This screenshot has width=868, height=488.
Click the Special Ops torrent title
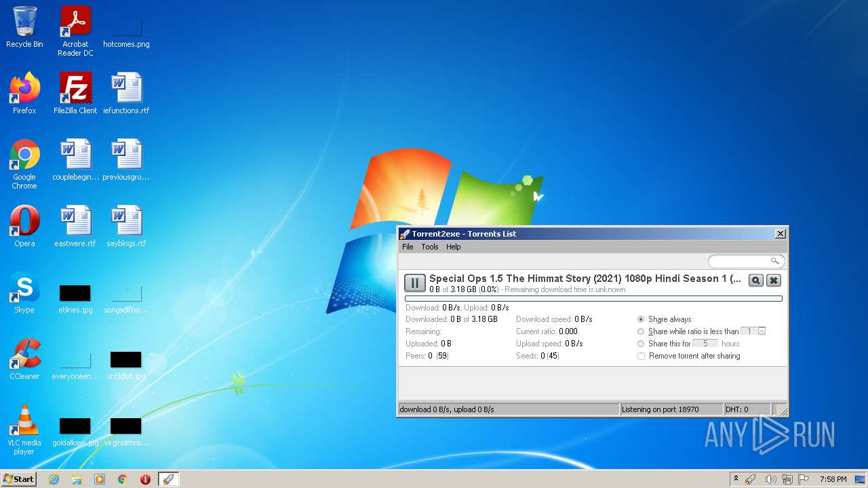click(585, 279)
